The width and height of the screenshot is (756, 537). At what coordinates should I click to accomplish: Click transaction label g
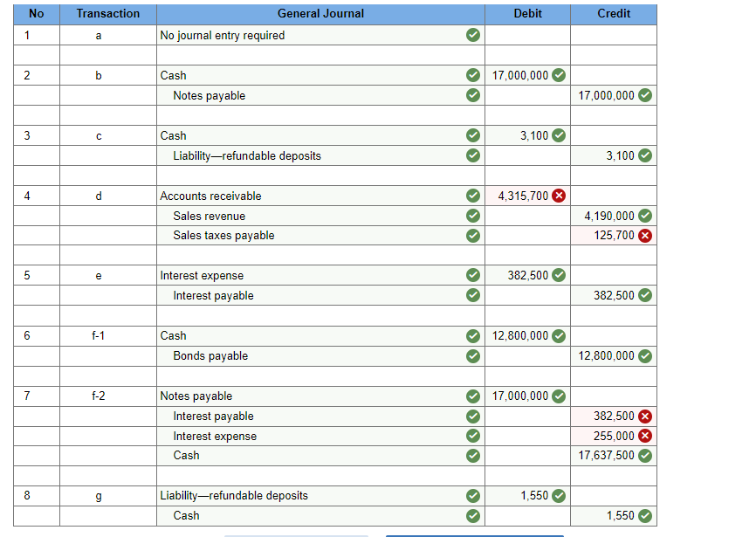pos(99,496)
